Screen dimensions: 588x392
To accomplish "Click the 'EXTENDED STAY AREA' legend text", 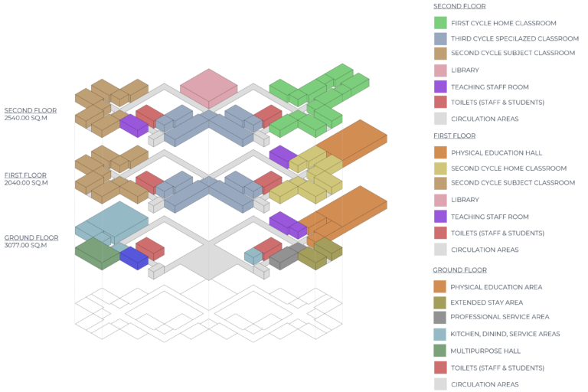I will click(486, 302).
